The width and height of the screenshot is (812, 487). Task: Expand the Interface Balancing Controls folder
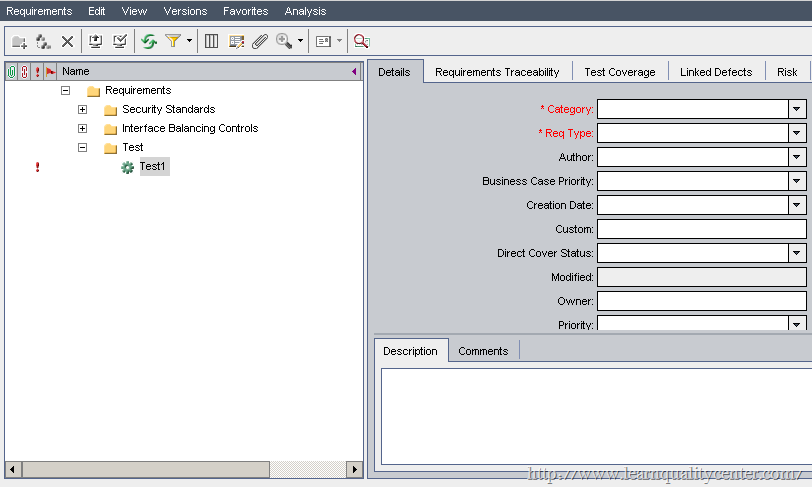83,128
